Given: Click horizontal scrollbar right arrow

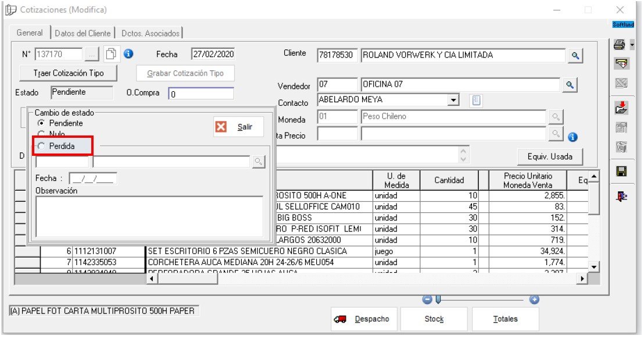Looking at the screenshot, I should (x=582, y=279).
